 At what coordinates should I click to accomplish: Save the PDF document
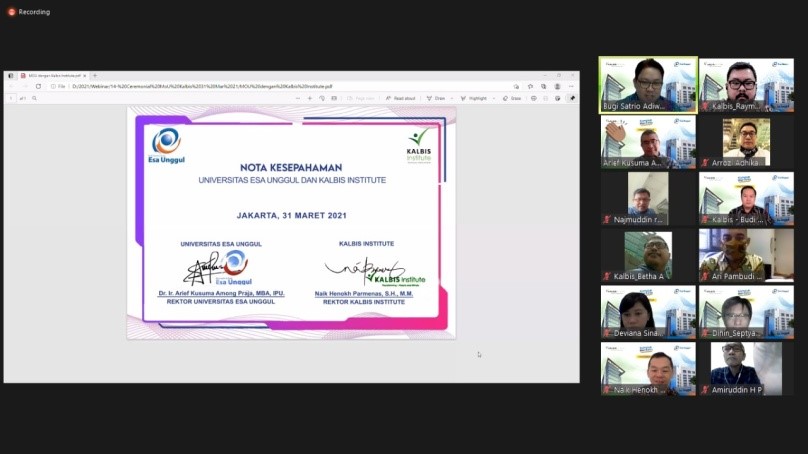546,98
